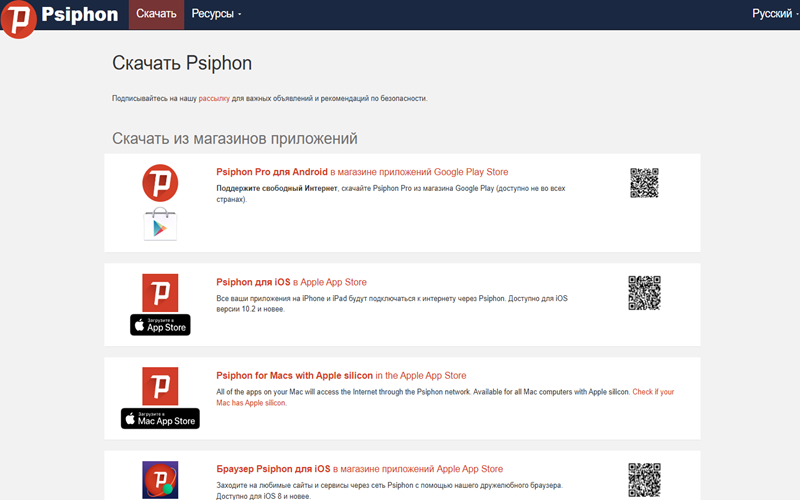Click the Скачать из магазинов приложений heading
Viewport: 800px width, 500px height.
pos(235,138)
